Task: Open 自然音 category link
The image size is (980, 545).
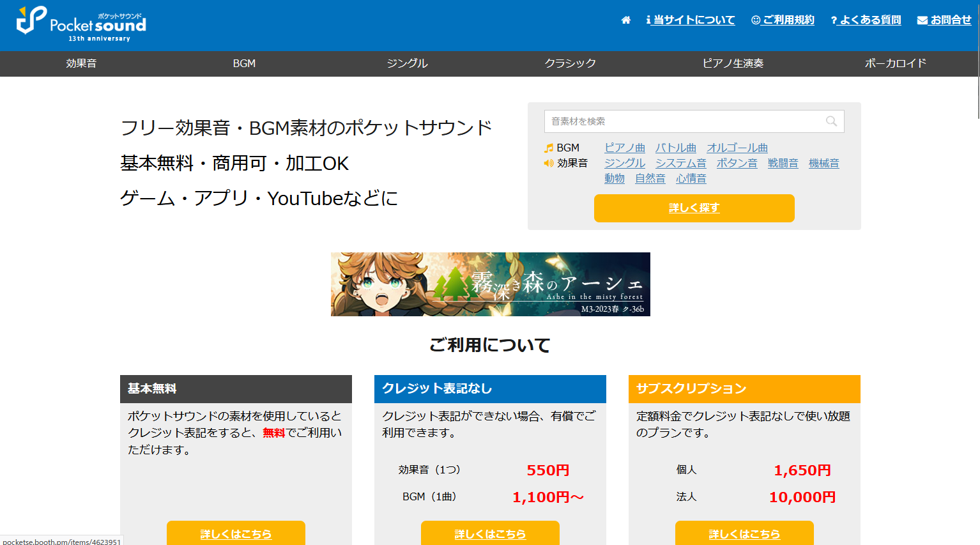Action: [x=650, y=179]
